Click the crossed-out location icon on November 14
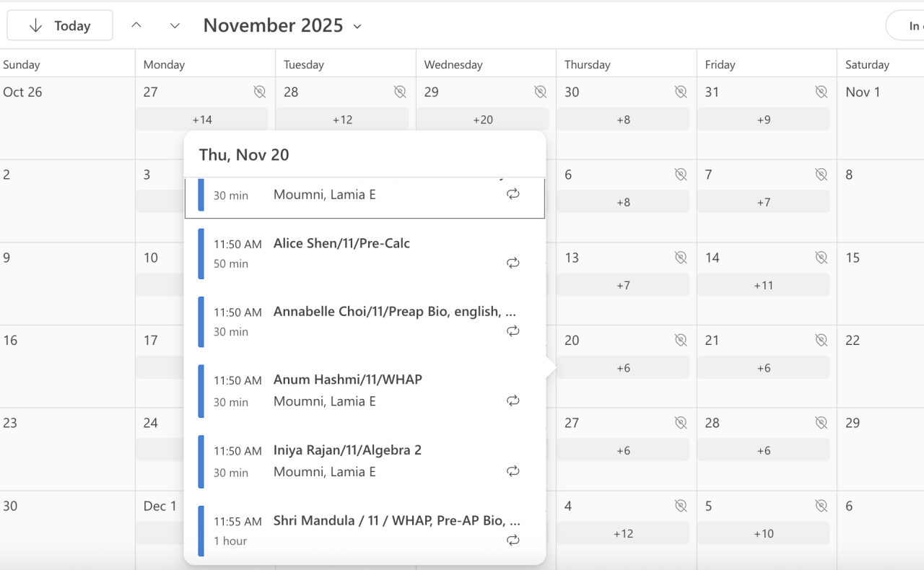Screen dimensions: 924x570 (821, 258)
